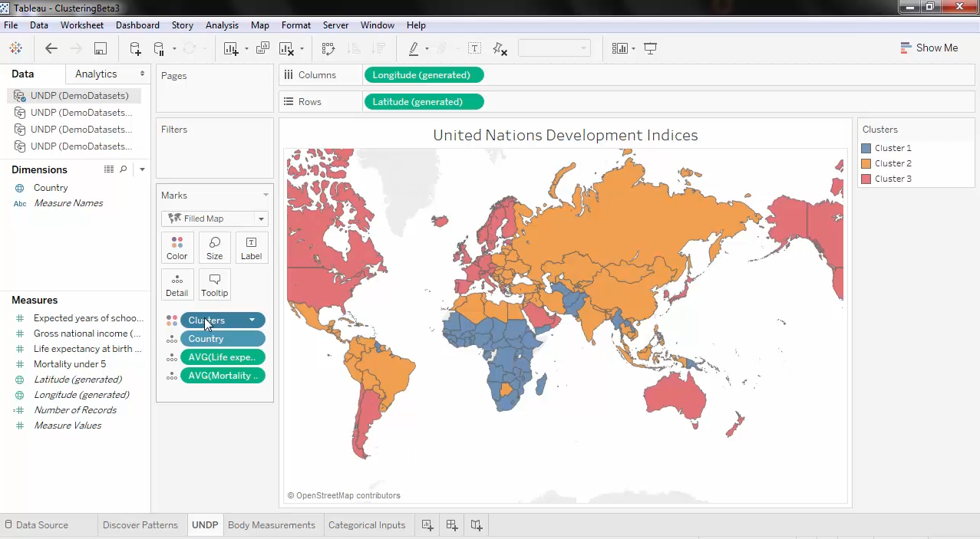
Task: Select the Measure Names field
Action: [x=68, y=203]
